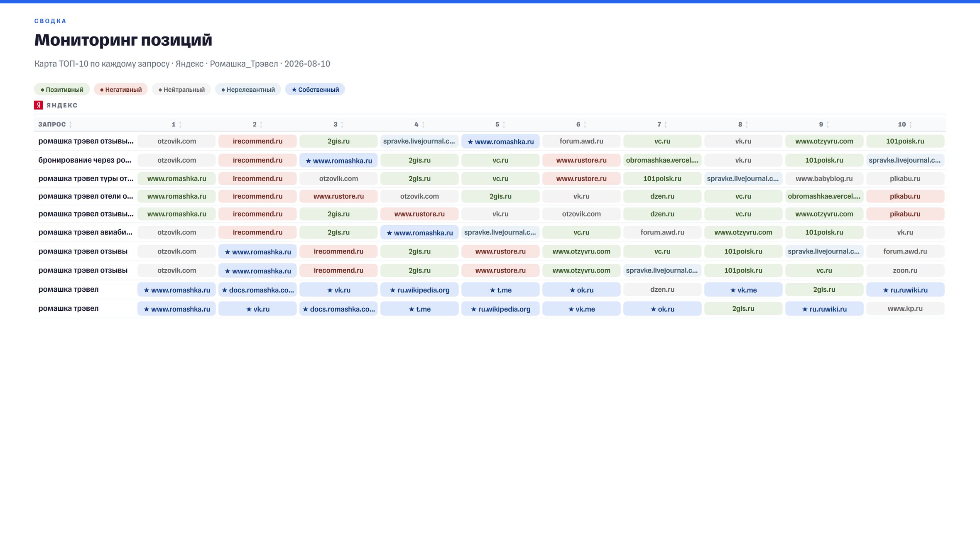Open spravke.livejournal in 'ромашка трэвел туры от...' row
Viewport: 980px width, 551px height.
point(743,178)
